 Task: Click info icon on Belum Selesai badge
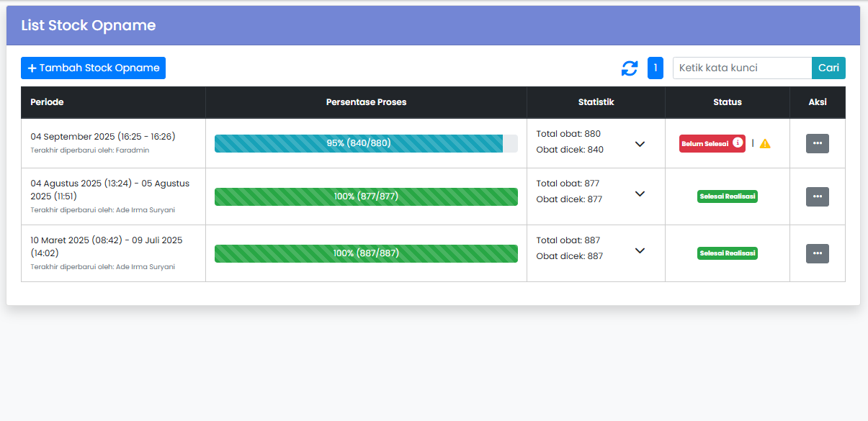(x=738, y=142)
